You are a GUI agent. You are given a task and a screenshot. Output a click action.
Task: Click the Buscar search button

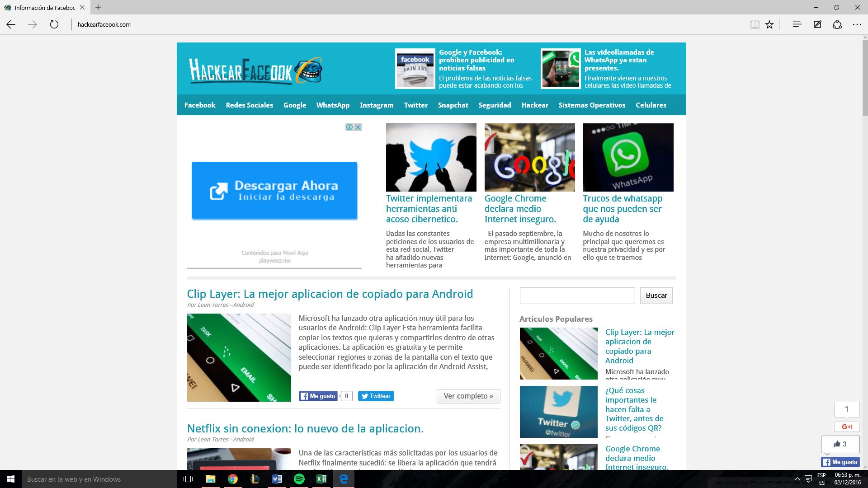[x=656, y=296]
